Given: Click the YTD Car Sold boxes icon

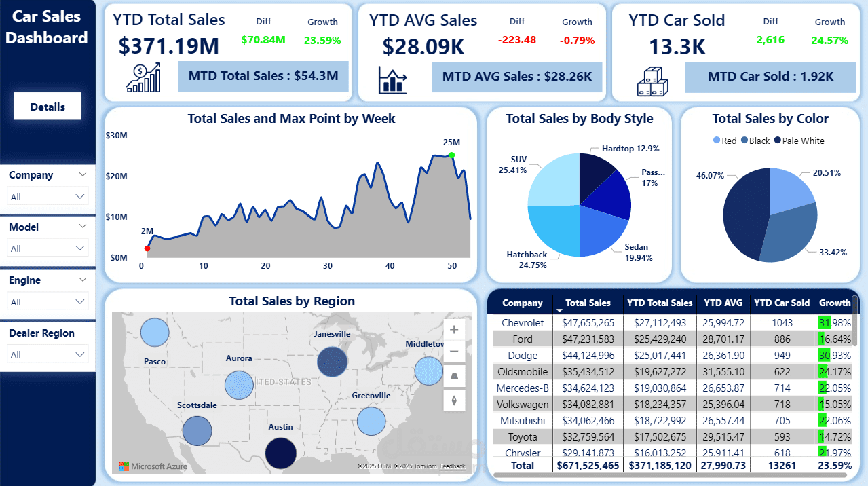Looking at the screenshot, I should click(x=652, y=81).
